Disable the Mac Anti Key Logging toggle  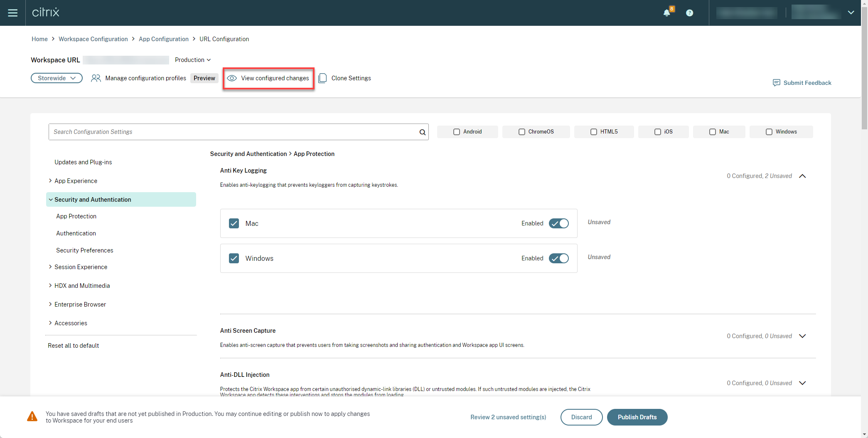558,223
